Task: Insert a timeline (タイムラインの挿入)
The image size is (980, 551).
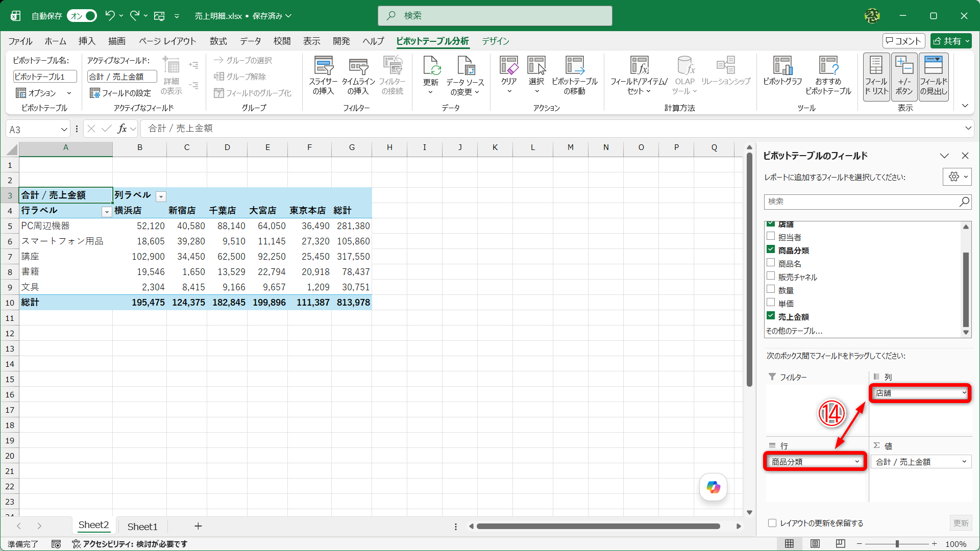Action: pos(358,76)
